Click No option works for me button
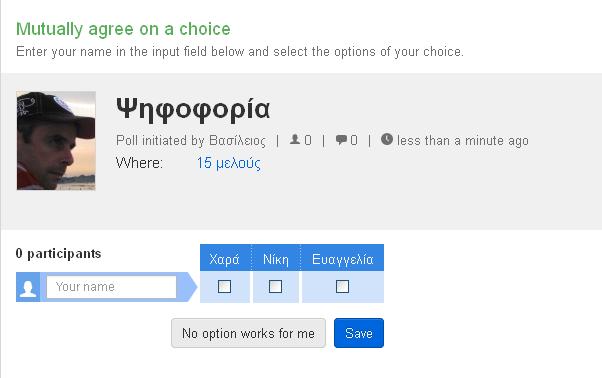This screenshot has height=378, width=602. tap(248, 333)
